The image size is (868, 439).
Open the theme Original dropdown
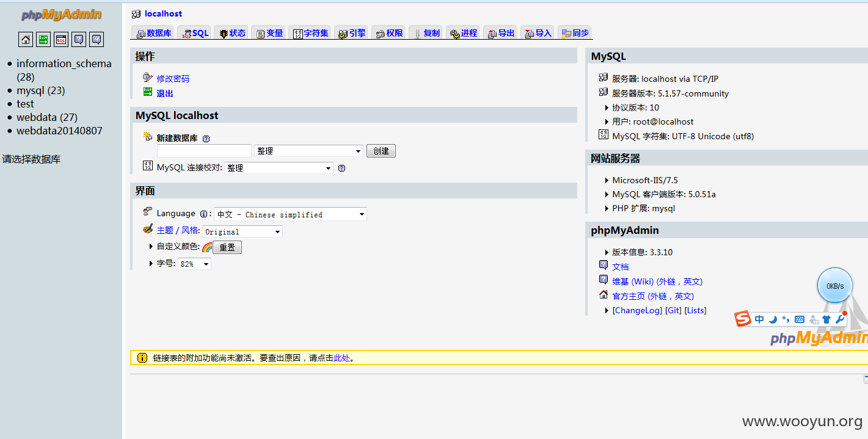pyautogui.click(x=243, y=231)
